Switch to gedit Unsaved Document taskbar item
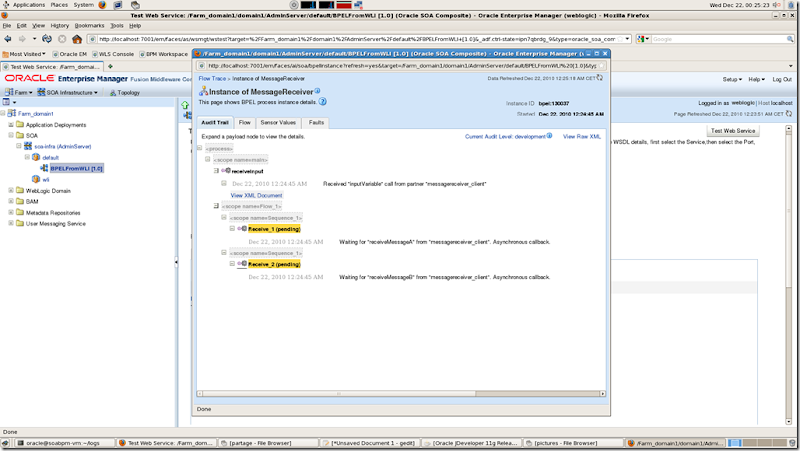 (368, 443)
